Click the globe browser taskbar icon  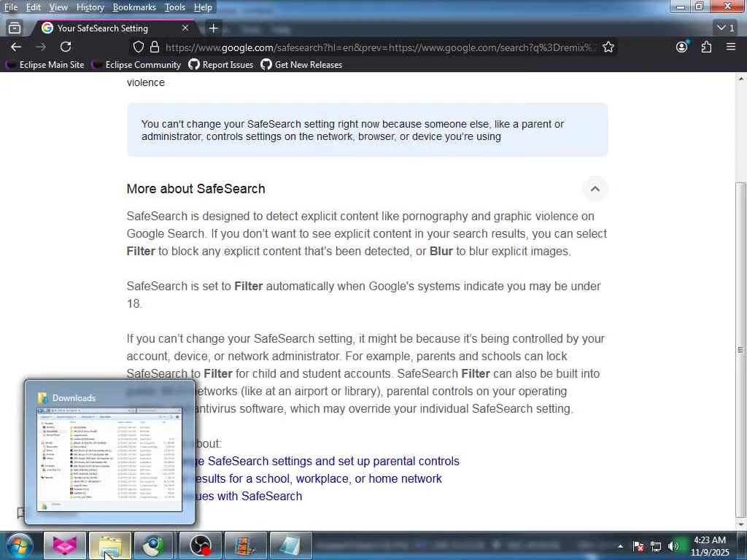coord(155,545)
